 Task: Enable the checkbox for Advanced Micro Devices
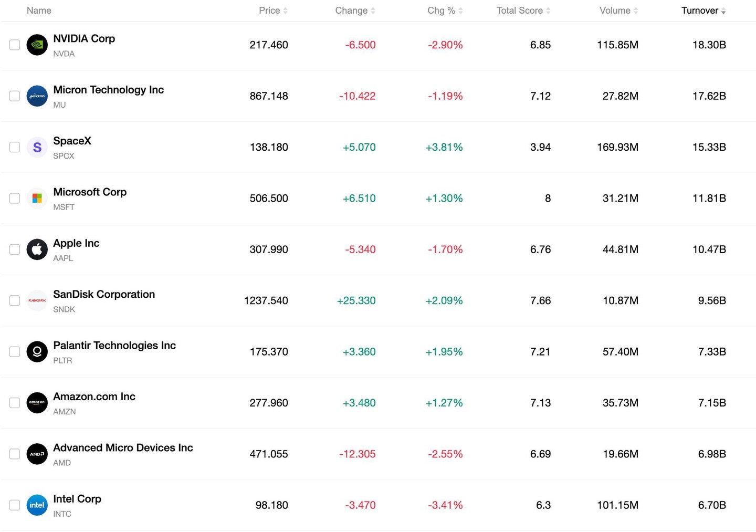15,454
